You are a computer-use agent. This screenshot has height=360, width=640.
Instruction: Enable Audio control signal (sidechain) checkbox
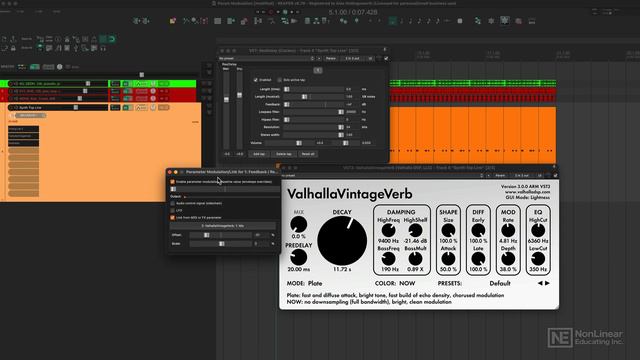click(172, 203)
